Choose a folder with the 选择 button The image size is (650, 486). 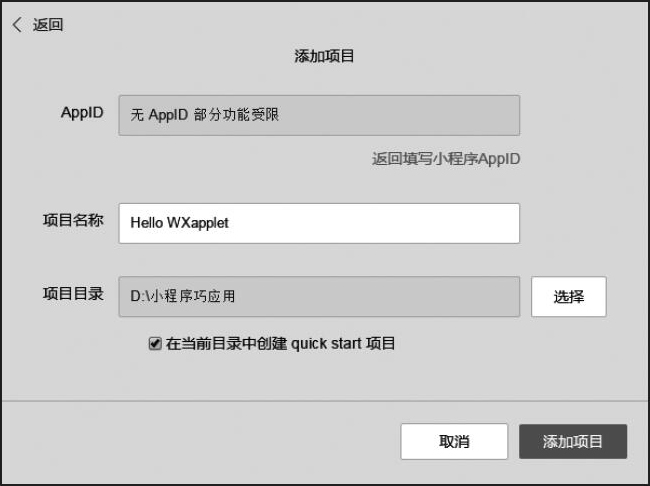tap(569, 297)
